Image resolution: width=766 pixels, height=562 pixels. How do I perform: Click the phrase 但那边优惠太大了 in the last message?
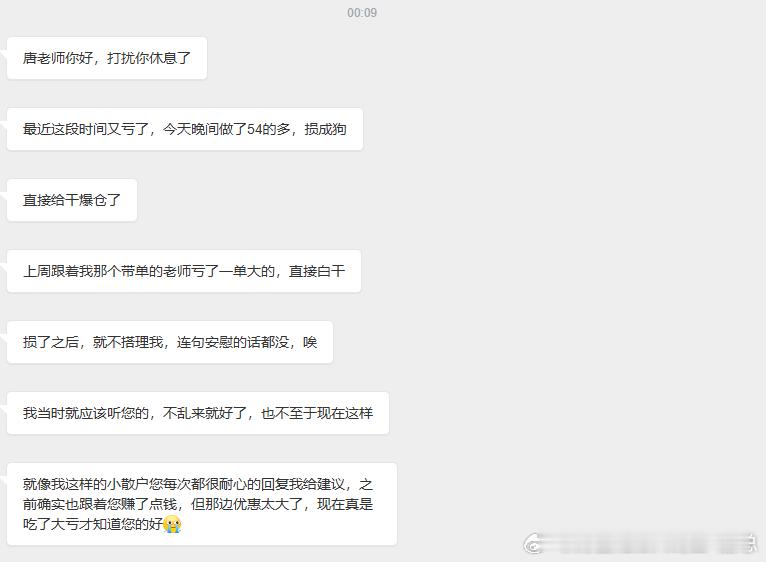tap(247, 504)
